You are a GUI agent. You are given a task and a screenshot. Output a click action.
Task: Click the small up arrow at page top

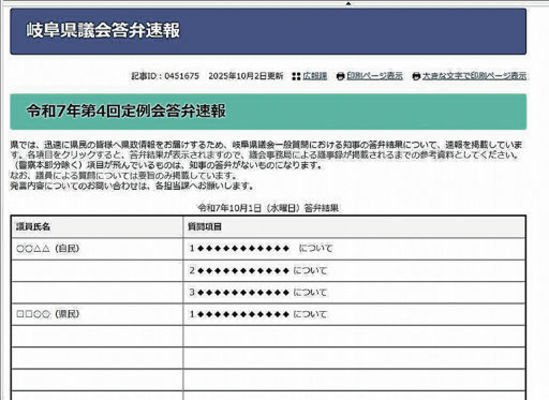[348, 4]
